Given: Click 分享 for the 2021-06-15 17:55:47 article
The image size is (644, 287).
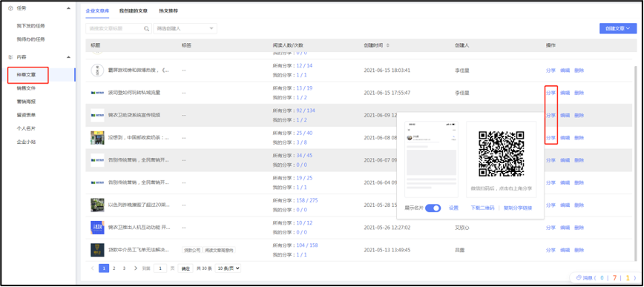Looking at the screenshot, I should tap(551, 93).
